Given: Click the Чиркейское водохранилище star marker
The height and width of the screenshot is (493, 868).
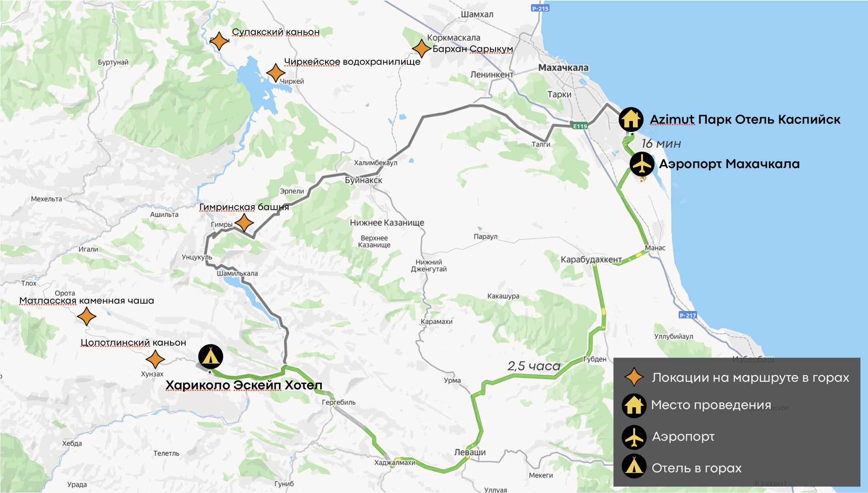Looking at the screenshot, I should (x=275, y=72).
